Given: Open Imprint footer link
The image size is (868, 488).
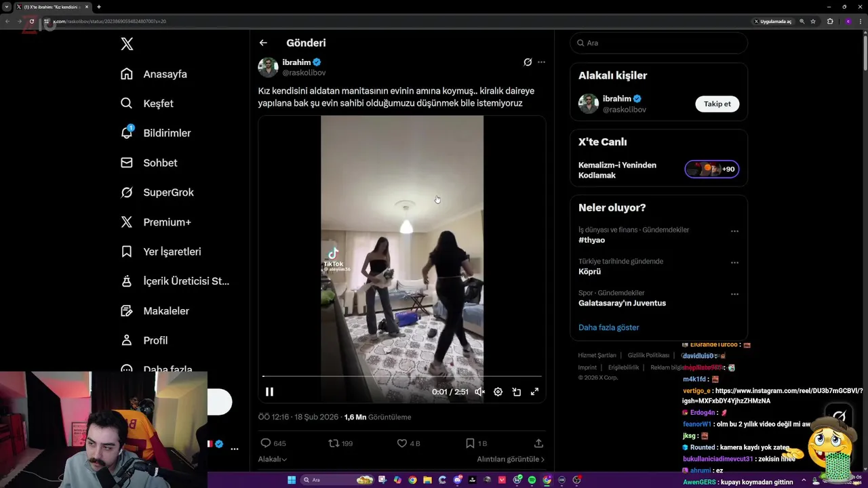Looking at the screenshot, I should 587,367.
